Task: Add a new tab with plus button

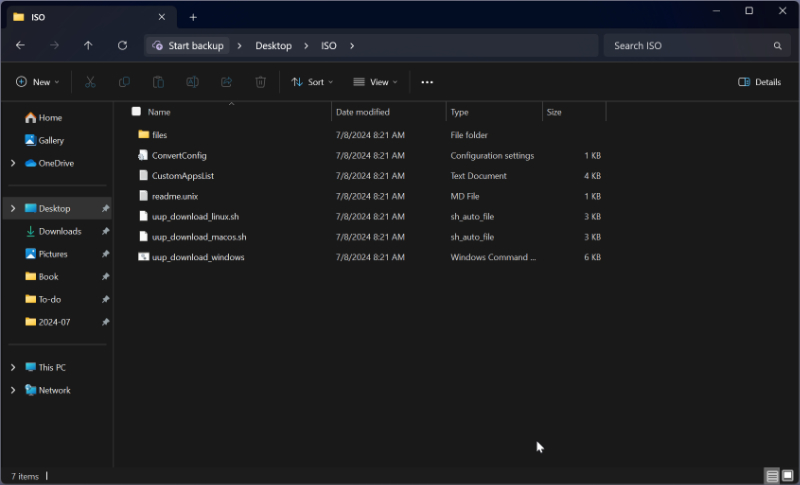Action: [193, 17]
